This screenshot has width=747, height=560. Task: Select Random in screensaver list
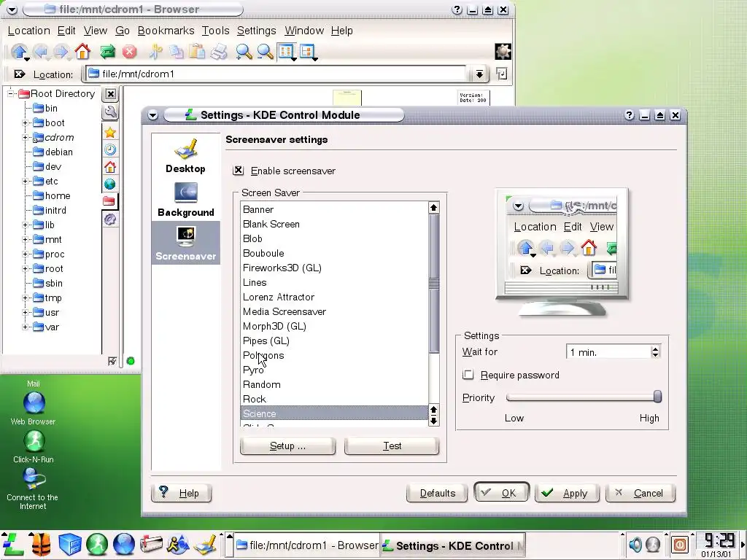click(334, 385)
